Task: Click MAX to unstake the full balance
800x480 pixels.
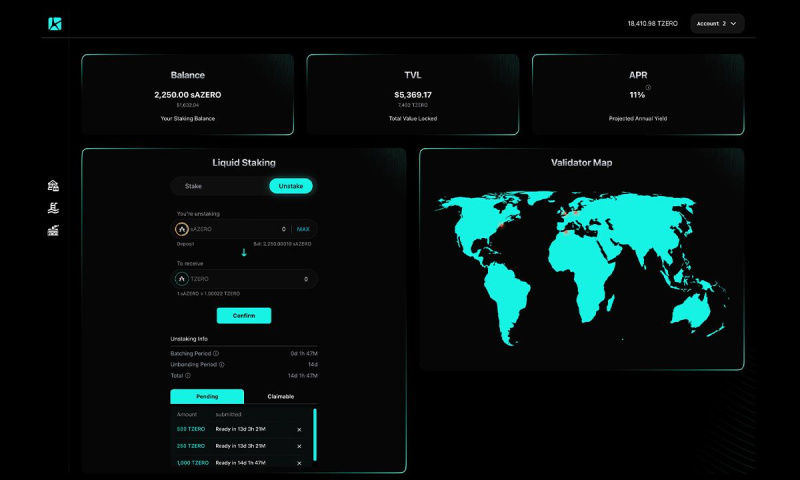Action: (303, 229)
